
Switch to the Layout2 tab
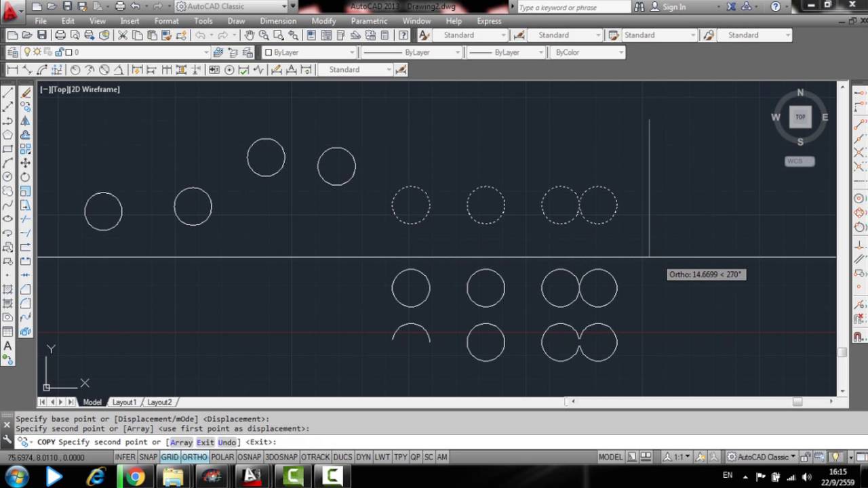[160, 402]
